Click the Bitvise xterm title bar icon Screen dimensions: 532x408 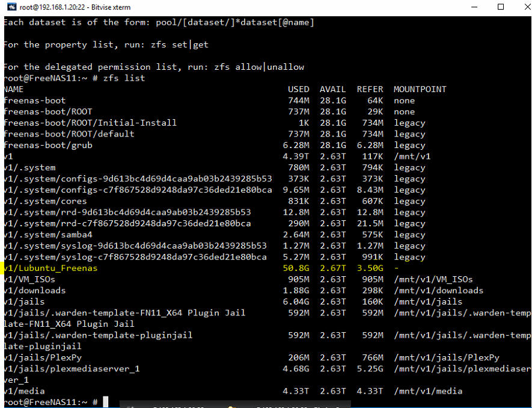tap(11, 7)
